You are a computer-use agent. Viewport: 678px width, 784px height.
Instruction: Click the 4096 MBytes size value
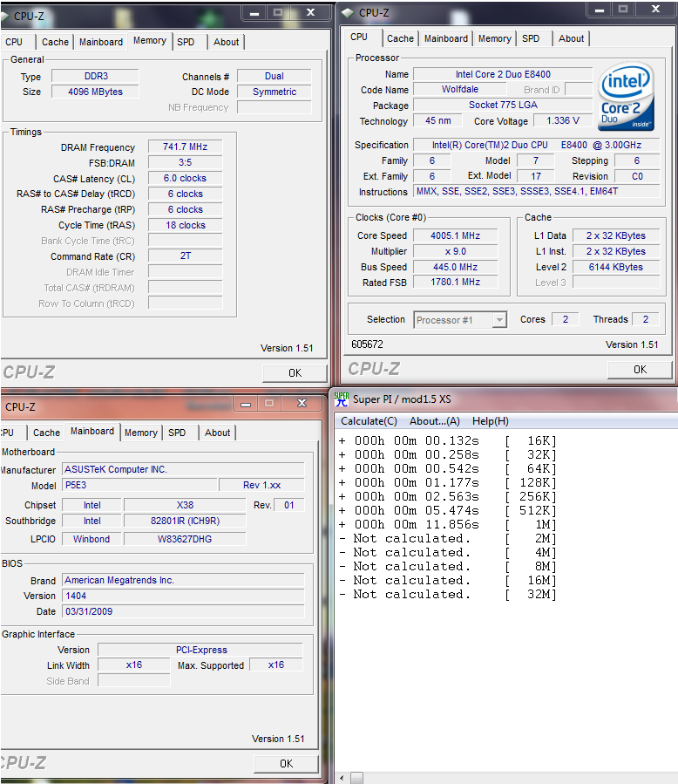tap(96, 92)
